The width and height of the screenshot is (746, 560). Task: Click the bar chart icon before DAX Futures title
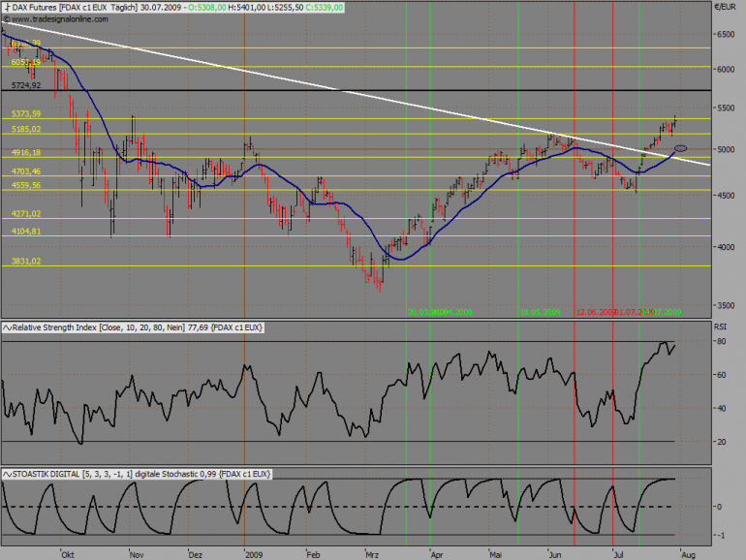[x=7, y=8]
